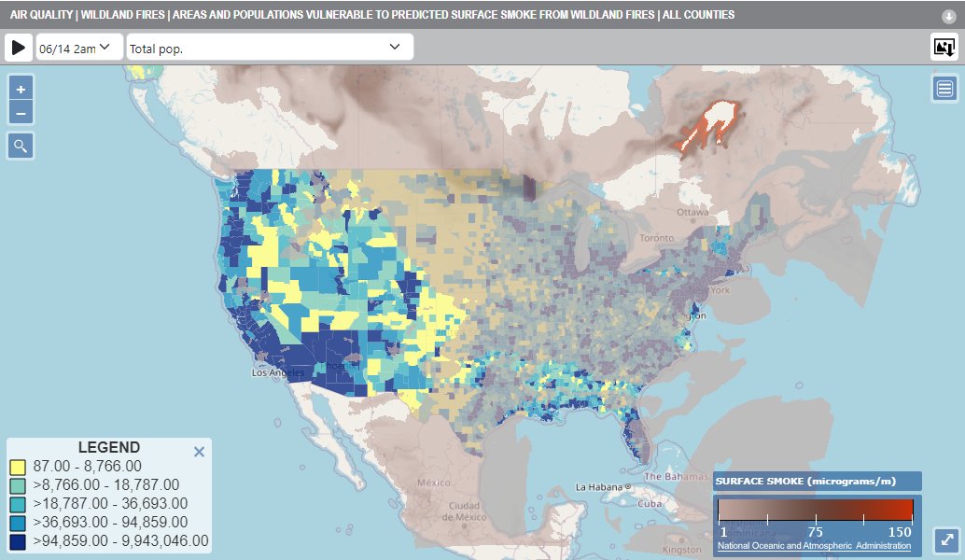
Task: Open the layer list panel icon
Action: [944, 88]
